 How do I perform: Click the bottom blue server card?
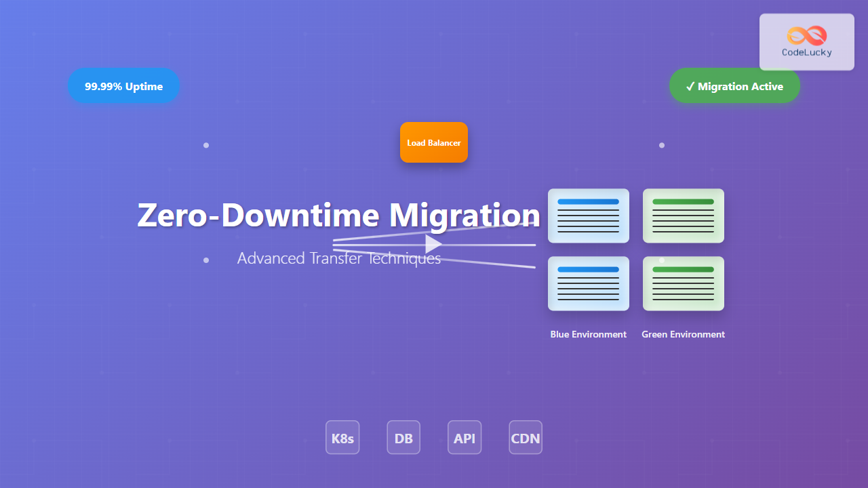(x=589, y=283)
